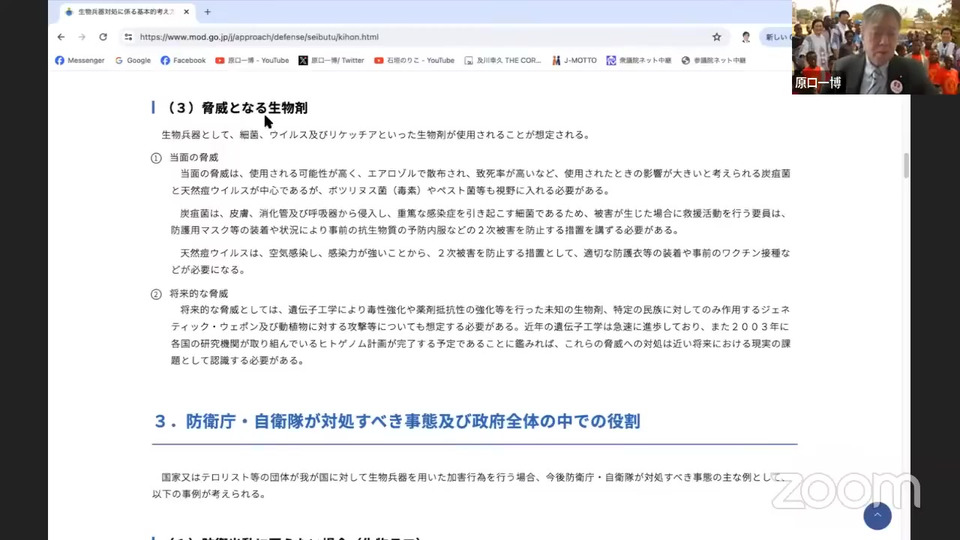Click sentence 生物兵器として、細菌、ウイルス及びリケッチア

coord(375,135)
